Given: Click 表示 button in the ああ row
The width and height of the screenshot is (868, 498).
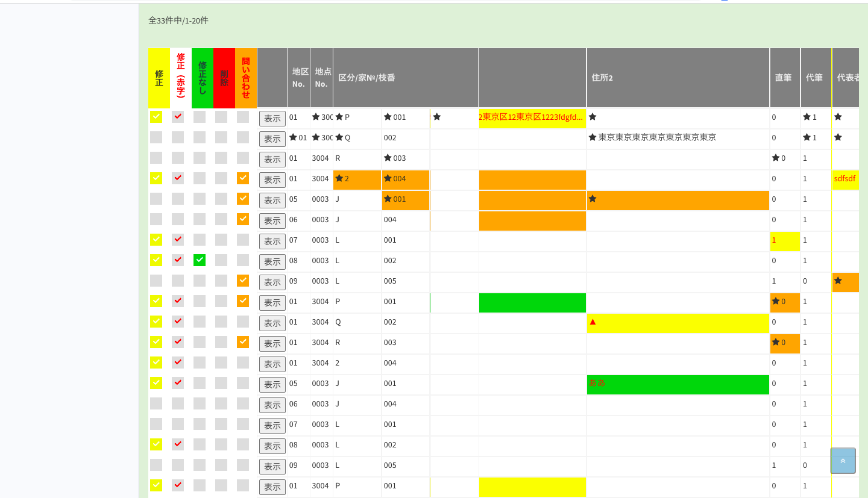Looking at the screenshot, I should click(x=272, y=385).
